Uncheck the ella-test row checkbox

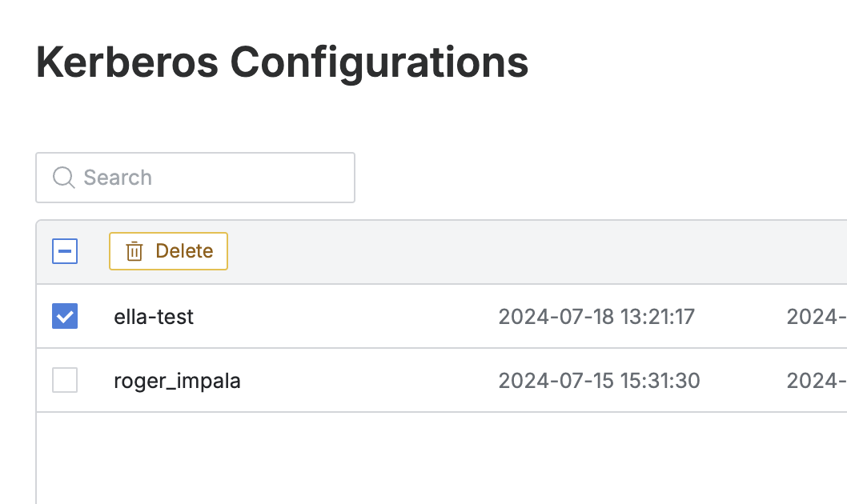pyautogui.click(x=65, y=316)
